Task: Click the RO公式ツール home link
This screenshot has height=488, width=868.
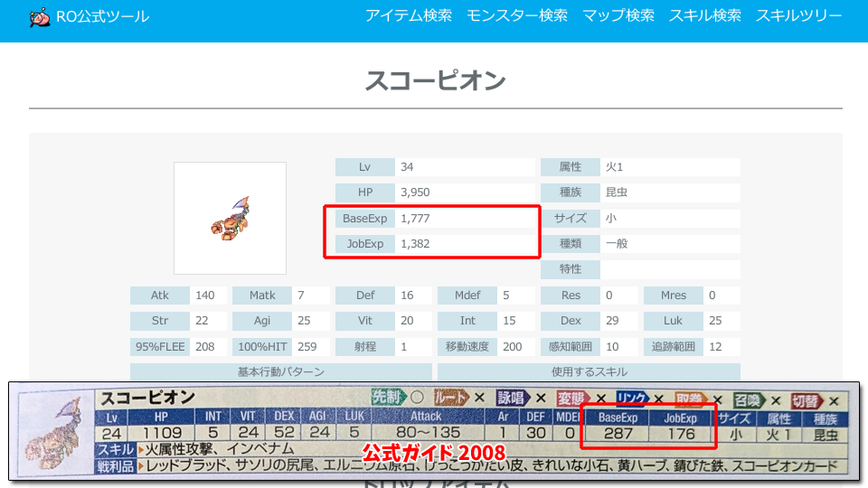Action: 102,16
